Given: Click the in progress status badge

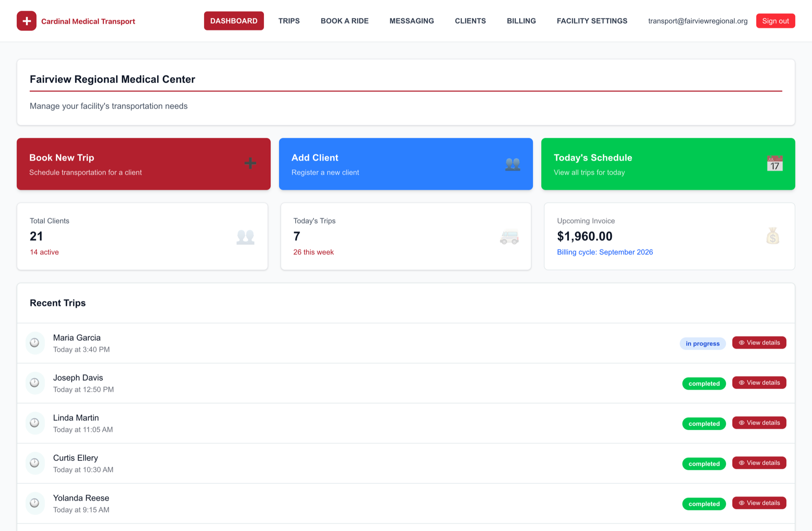Looking at the screenshot, I should (x=703, y=343).
